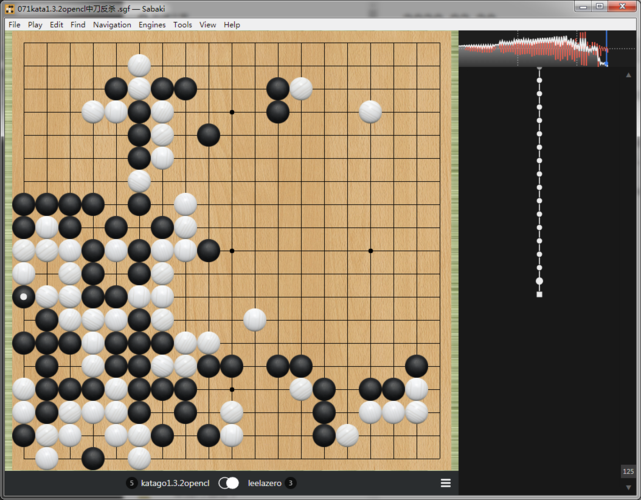Open the Navigation menu
641x500 pixels.
[112, 25]
